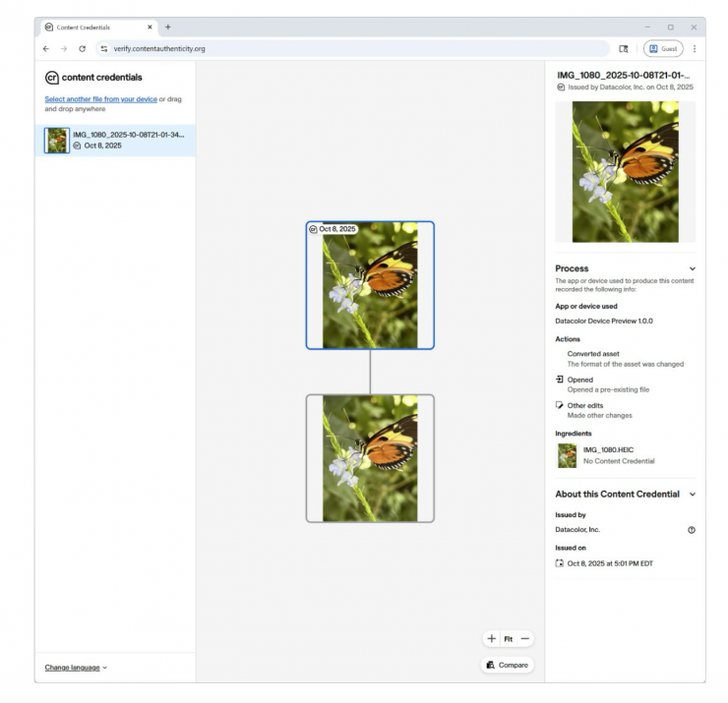Image resolution: width=728 pixels, height=703 pixels.
Task: Collapse About this Content Credential section
Action: coord(692,494)
